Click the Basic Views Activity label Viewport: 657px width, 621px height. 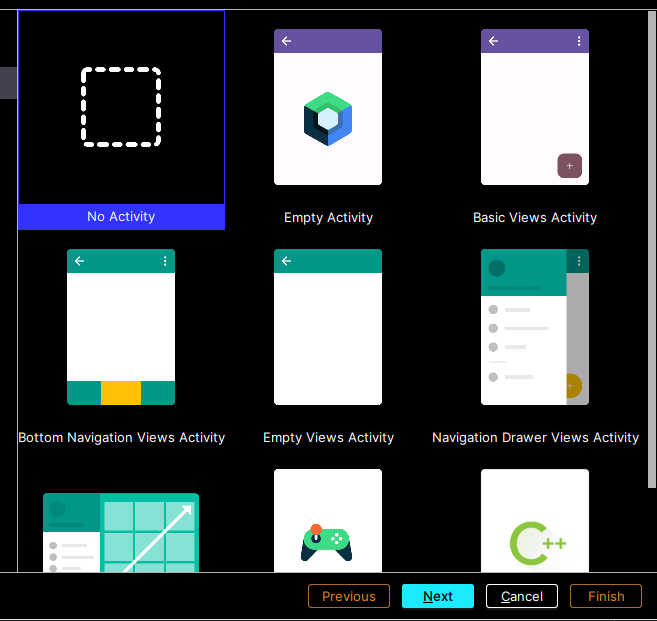click(x=535, y=217)
